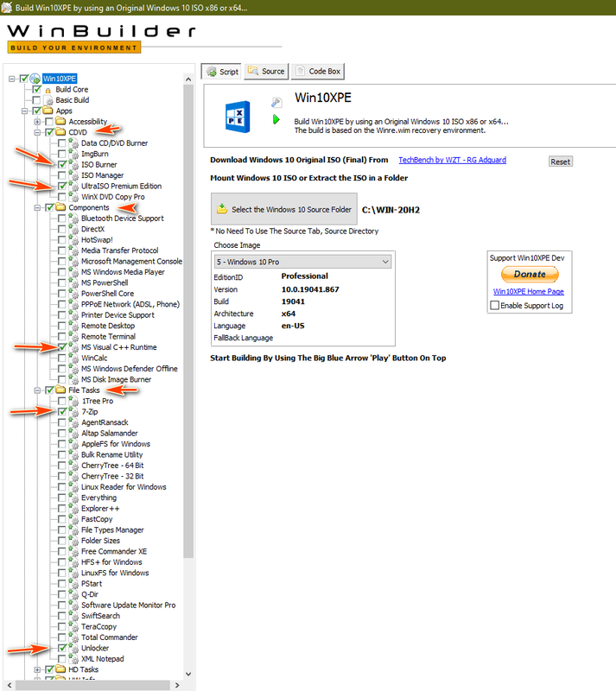Screen dimensions: 616x691
Task: Click the script icon next to TeraCopy
Action: tap(73, 627)
